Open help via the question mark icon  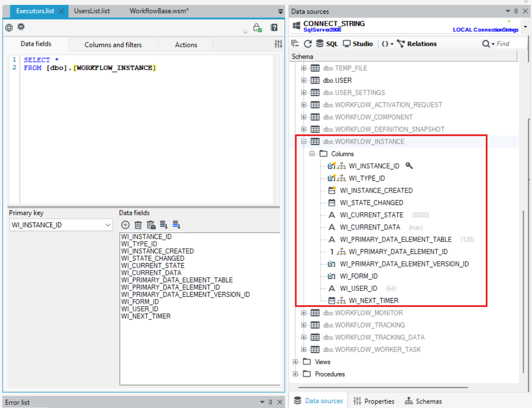pyautogui.click(x=274, y=28)
